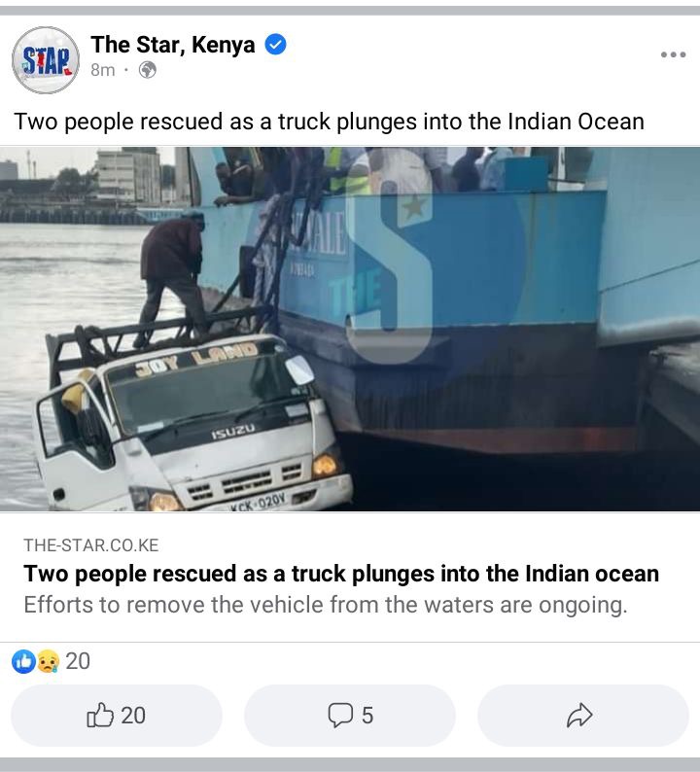Click the sad face reaction icon
Screen dimensions: 700x772
[49, 661]
